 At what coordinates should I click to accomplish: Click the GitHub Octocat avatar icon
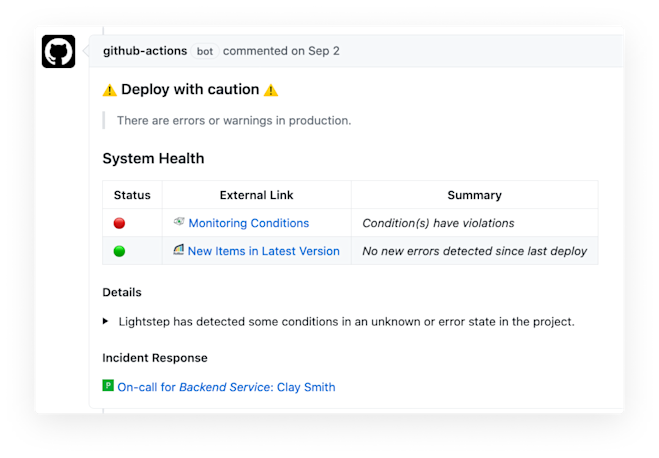[x=58, y=51]
